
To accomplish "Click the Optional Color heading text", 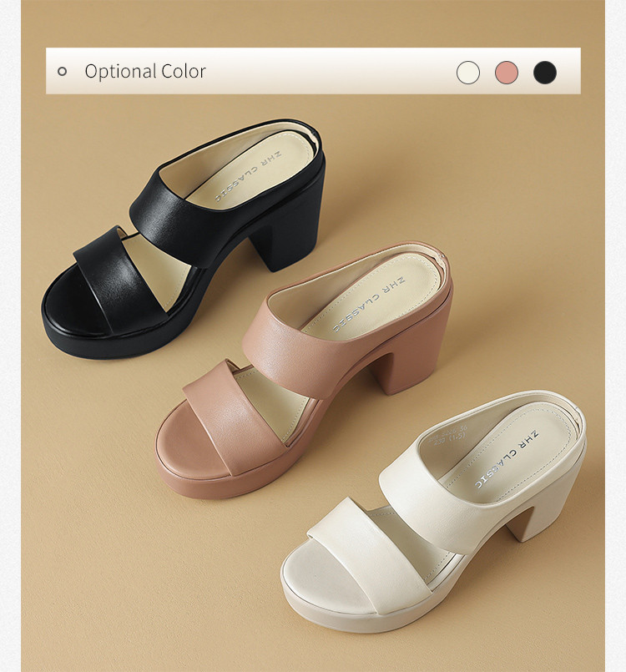I will click(145, 71).
